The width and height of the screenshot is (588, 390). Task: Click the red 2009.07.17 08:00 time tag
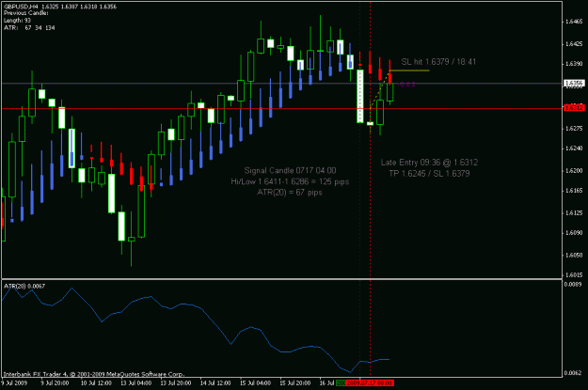pyautogui.click(x=370, y=382)
